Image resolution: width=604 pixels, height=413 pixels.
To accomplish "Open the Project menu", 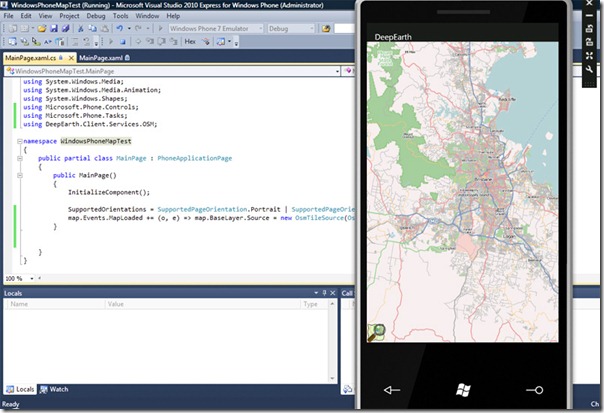I will tap(69, 16).
